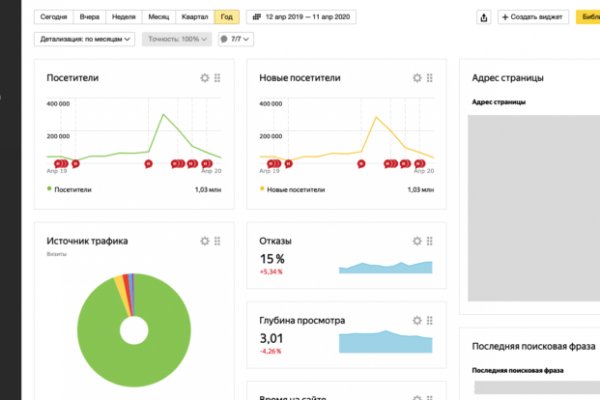The width and height of the screenshot is (600, 400).
Task: Open settings gear on Посетители widget
Action: coord(205,78)
